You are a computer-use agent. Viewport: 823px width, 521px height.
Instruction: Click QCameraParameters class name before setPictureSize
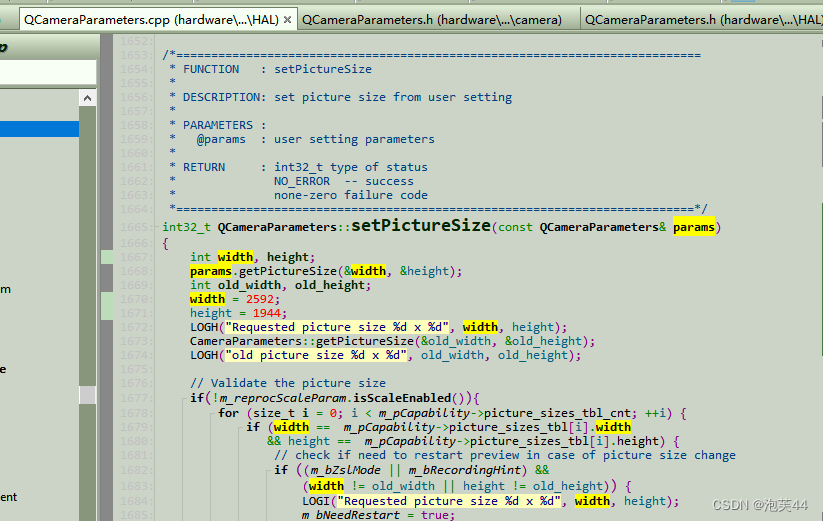277,227
